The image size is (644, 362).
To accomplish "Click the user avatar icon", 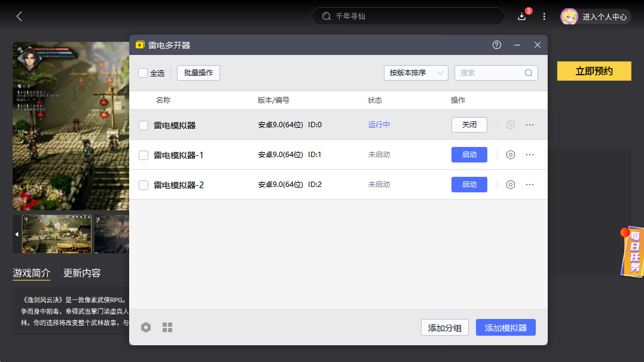I will pyautogui.click(x=569, y=16).
